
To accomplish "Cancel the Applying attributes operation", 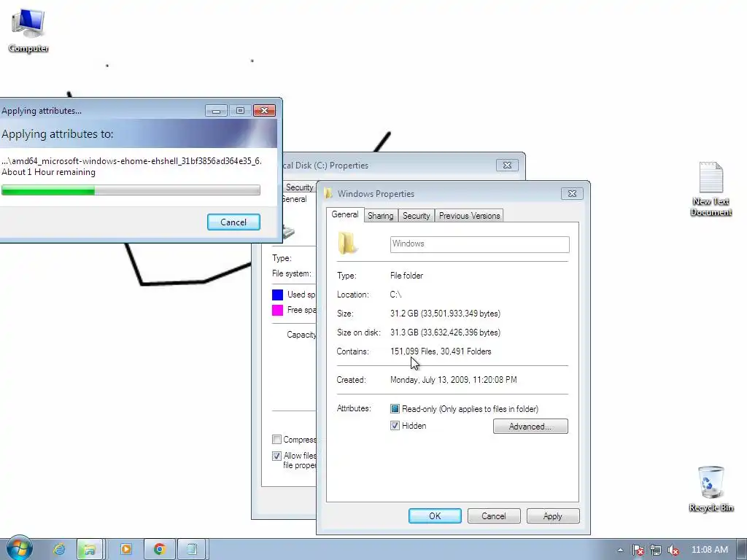I will tap(233, 222).
